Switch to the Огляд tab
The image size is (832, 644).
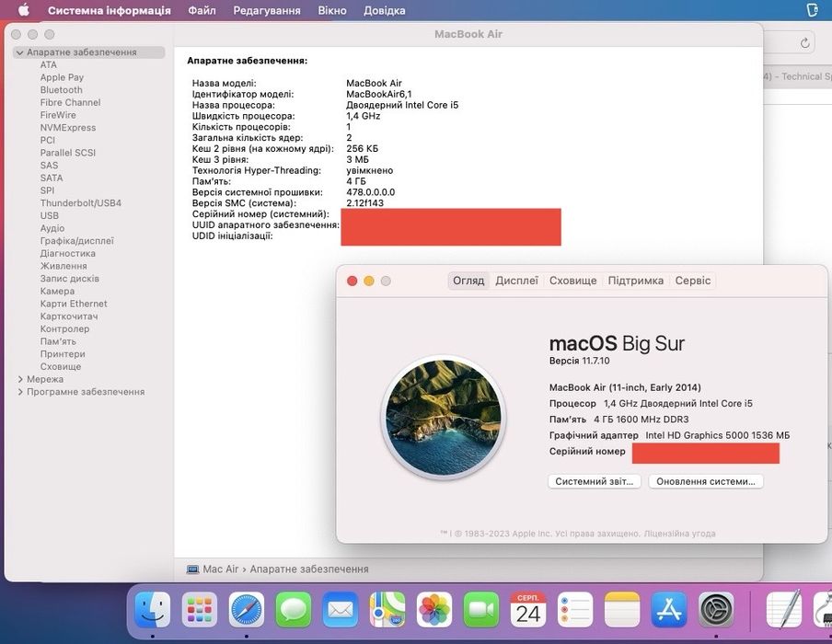click(x=468, y=281)
